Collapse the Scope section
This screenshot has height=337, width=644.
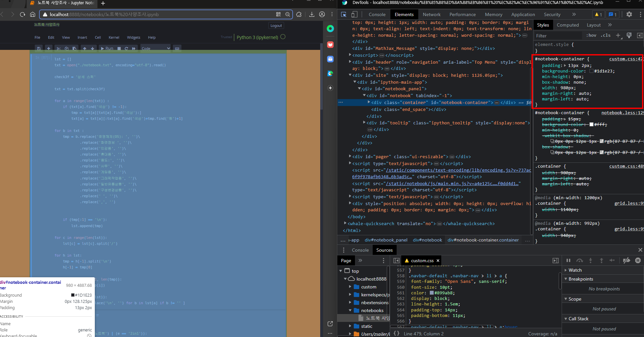pos(566,299)
